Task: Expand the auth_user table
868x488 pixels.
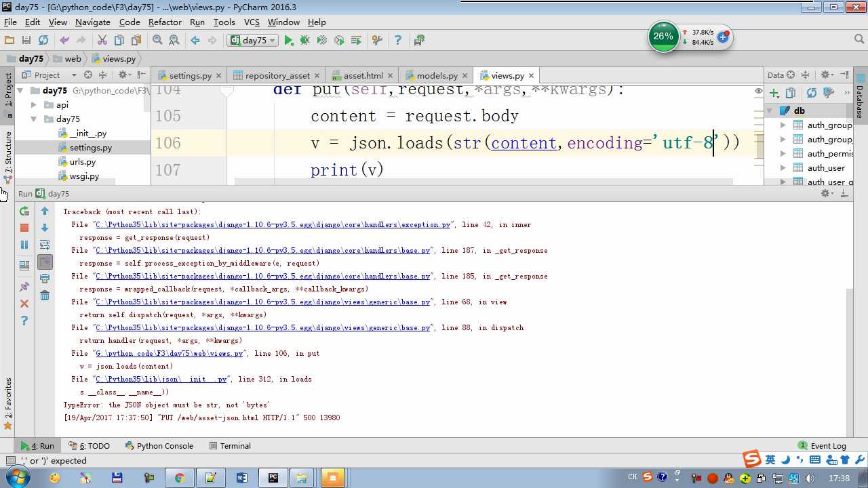Action: (783, 168)
